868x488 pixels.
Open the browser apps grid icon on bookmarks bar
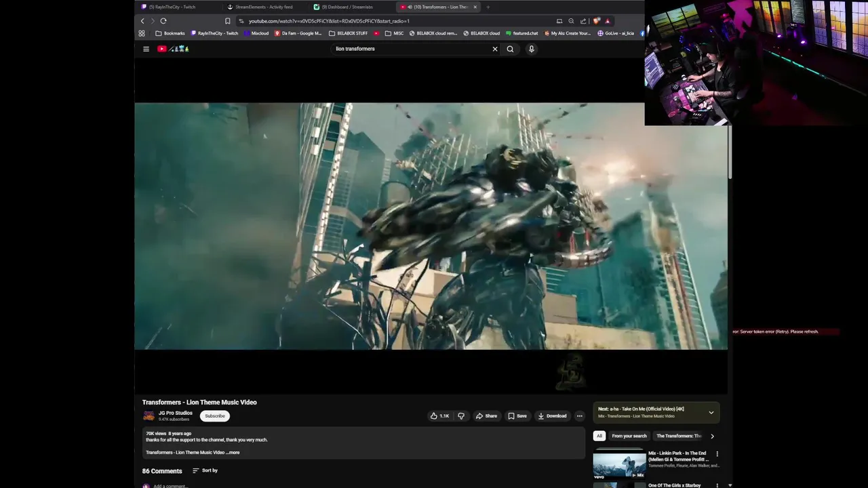pos(142,33)
